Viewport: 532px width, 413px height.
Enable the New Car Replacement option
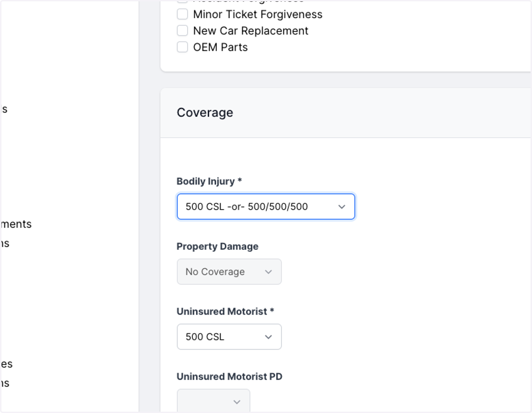pos(182,31)
